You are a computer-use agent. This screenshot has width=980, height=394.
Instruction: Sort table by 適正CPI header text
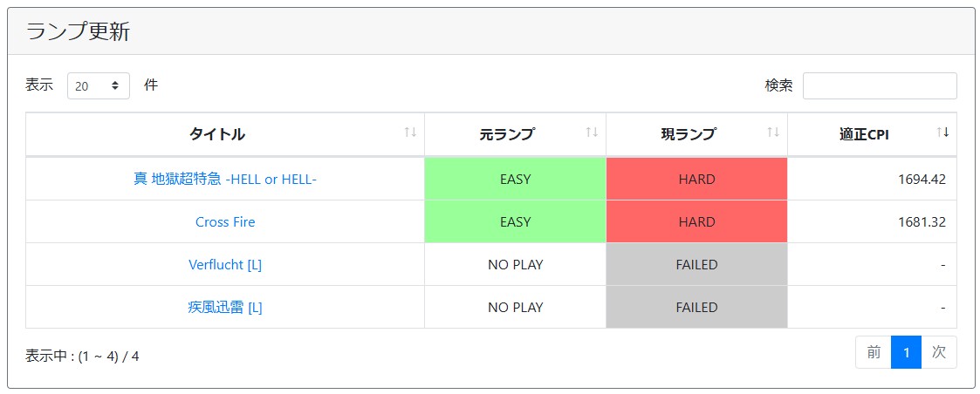point(864,134)
